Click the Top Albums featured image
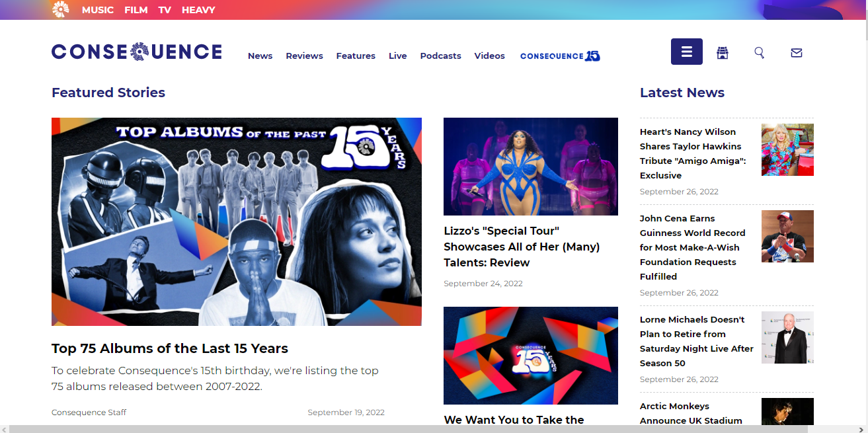The width and height of the screenshot is (868, 433). 237,221
